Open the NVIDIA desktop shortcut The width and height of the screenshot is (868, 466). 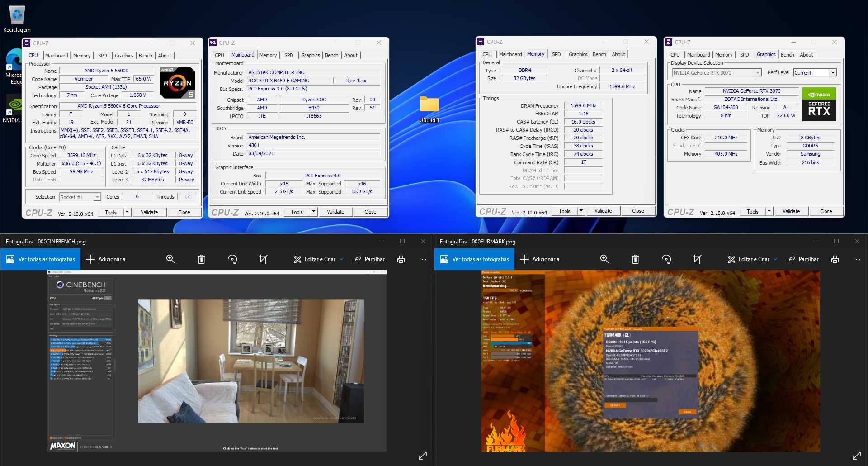(14, 109)
